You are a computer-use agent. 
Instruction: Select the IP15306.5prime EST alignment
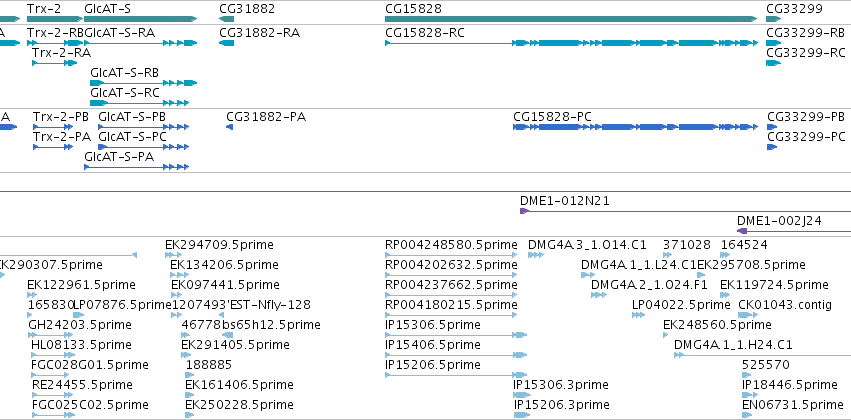456,335
